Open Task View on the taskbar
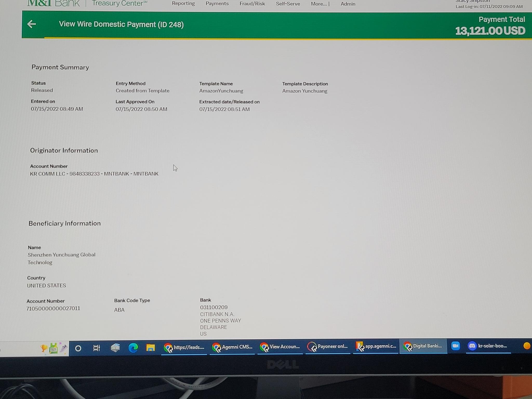The width and height of the screenshot is (532, 399). [96, 348]
